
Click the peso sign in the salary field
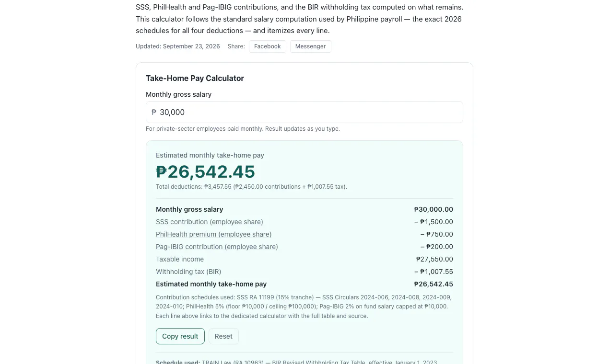[154, 112]
